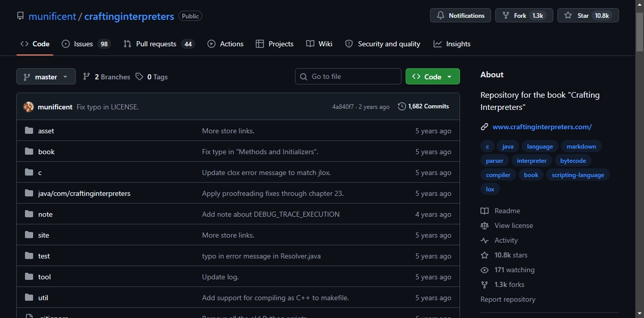
Task: Click the folder icon for site
Action: (x=29, y=235)
